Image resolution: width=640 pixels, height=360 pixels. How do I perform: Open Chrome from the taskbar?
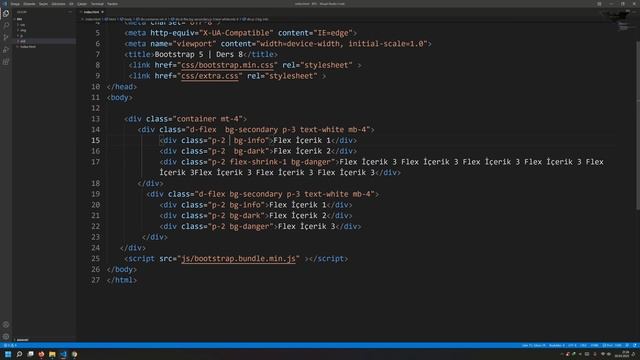(74, 354)
